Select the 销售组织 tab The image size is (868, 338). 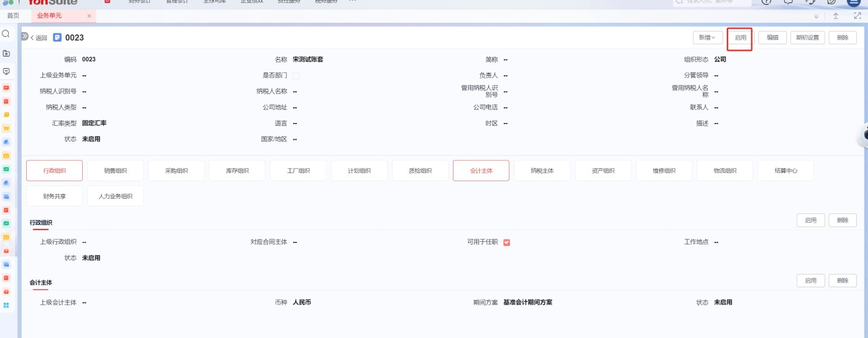115,171
